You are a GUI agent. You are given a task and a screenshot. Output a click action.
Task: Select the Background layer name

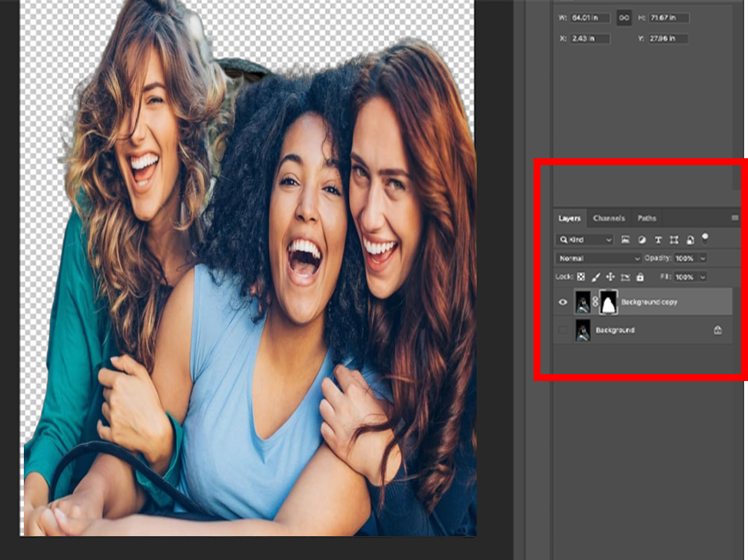pos(615,330)
